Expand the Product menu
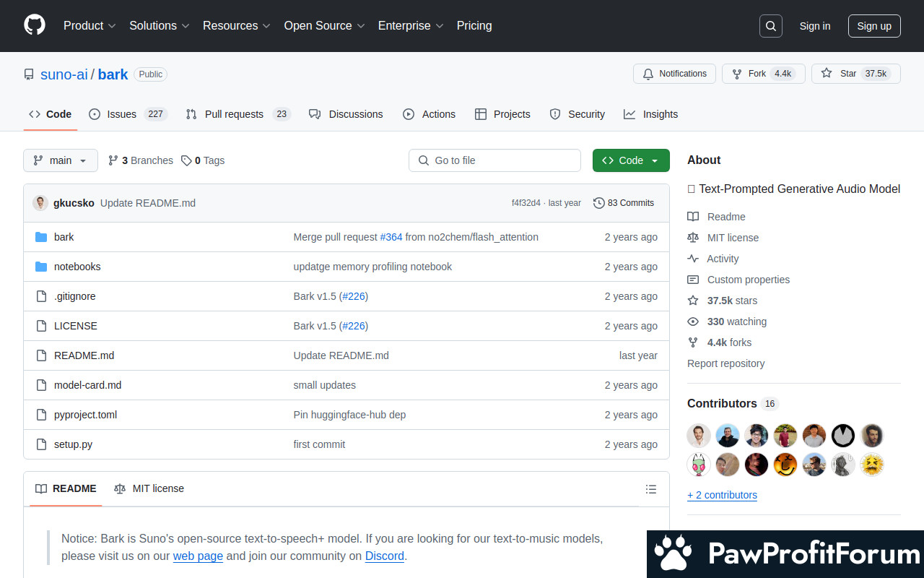Image resolution: width=924 pixels, height=578 pixels. [90, 25]
